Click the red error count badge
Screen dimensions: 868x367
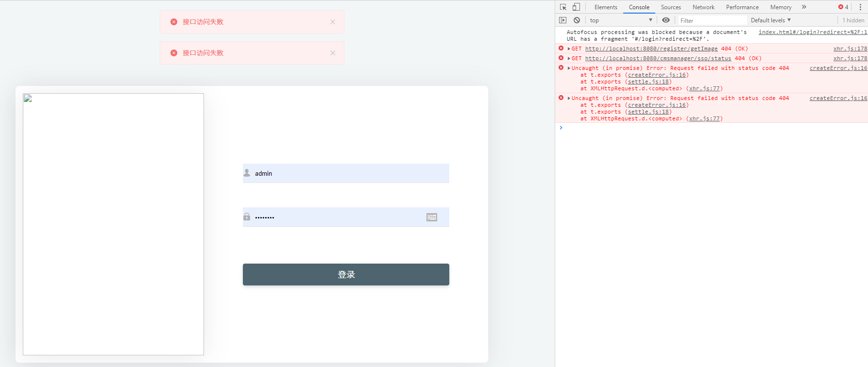843,7
